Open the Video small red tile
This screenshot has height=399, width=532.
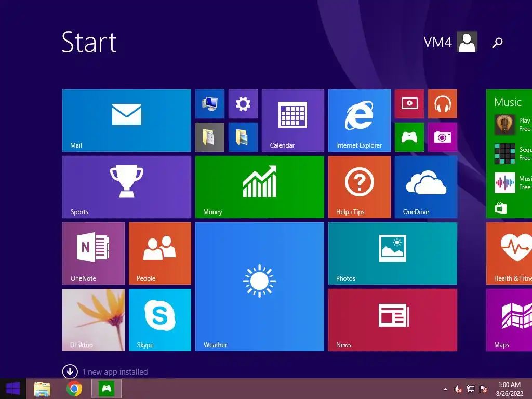click(x=409, y=104)
